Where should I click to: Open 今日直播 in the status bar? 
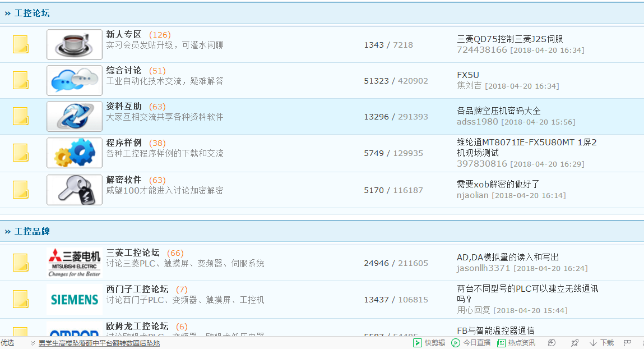[x=471, y=343]
